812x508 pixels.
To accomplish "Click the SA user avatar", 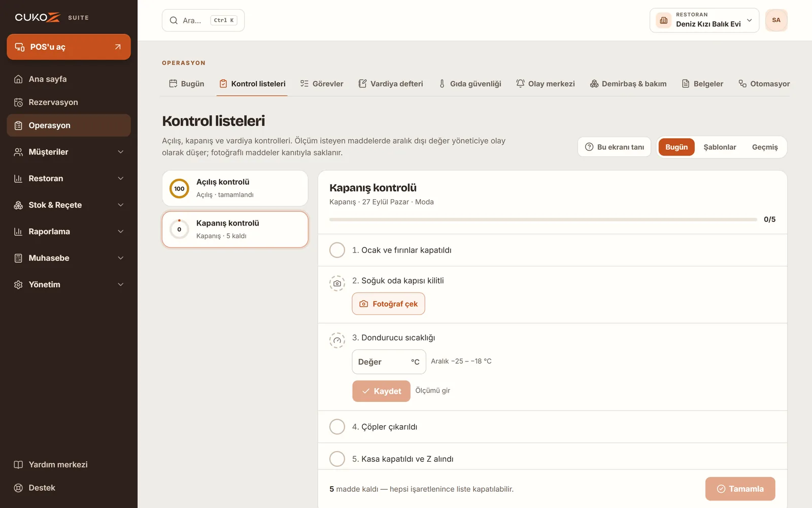I will tap(776, 20).
